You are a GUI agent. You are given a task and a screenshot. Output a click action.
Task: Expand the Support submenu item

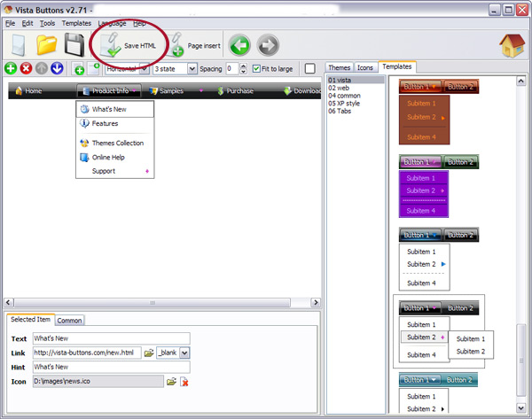tap(114, 171)
